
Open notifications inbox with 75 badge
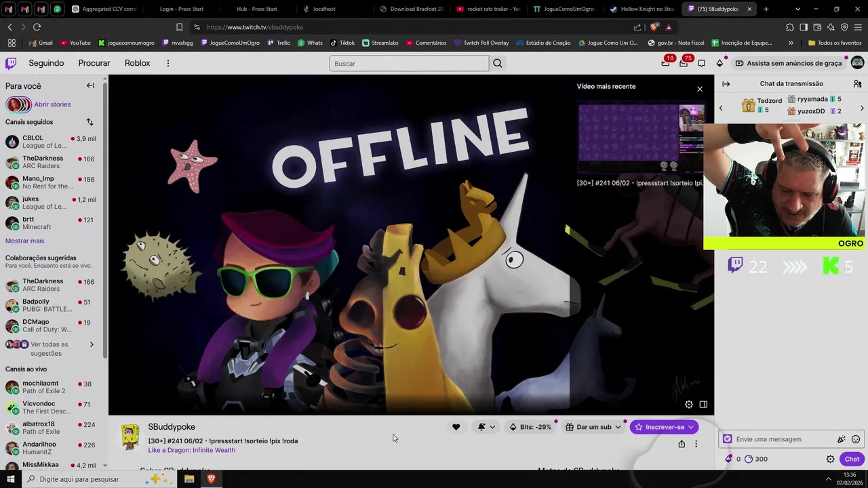tap(684, 63)
